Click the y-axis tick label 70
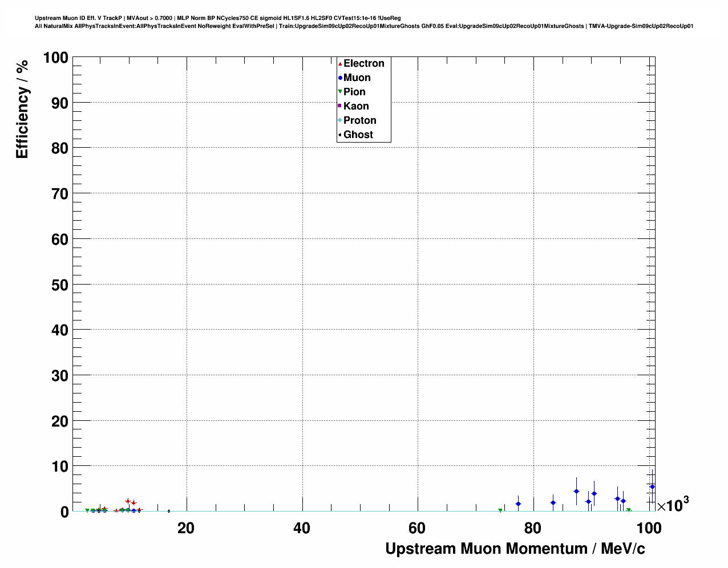728x568 pixels. tap(60, 194)
